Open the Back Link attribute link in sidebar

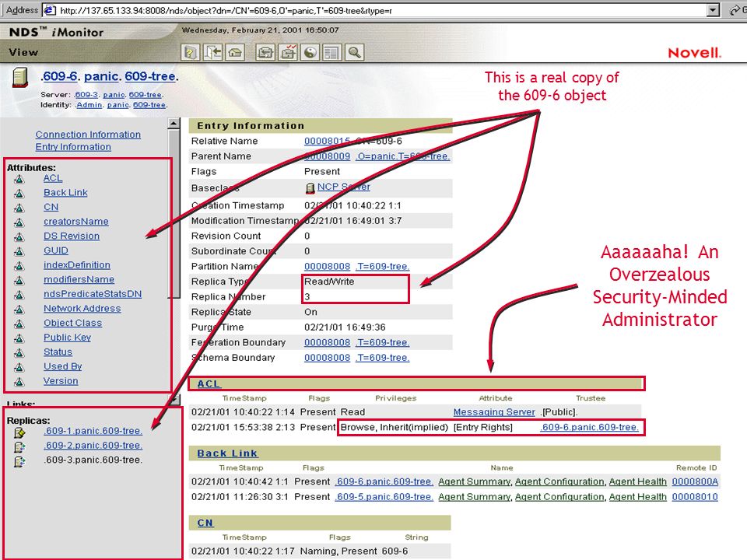click(65, 192)
